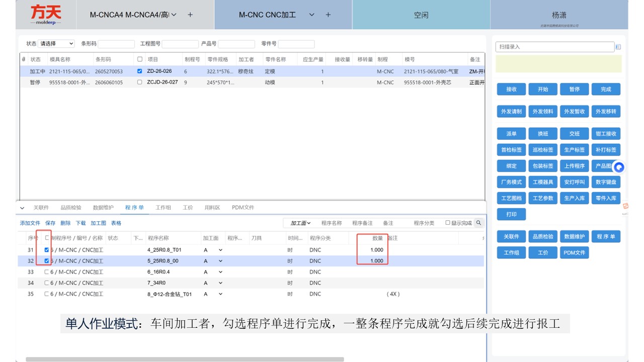Open the list icon beside scan input
This screenshot has width=644, height=362.
618,47
